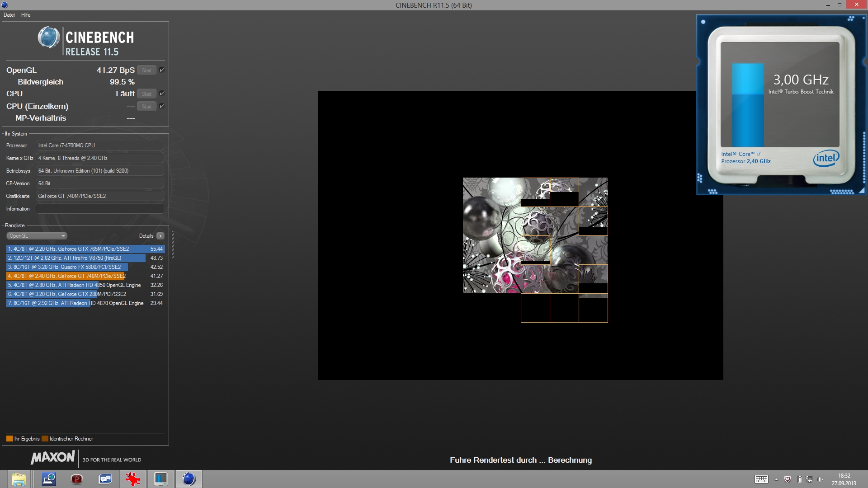The image size is (868, 488).
Task: Toggle the CPU (Einzelkern) checkbox
Action: pos(162,106)
